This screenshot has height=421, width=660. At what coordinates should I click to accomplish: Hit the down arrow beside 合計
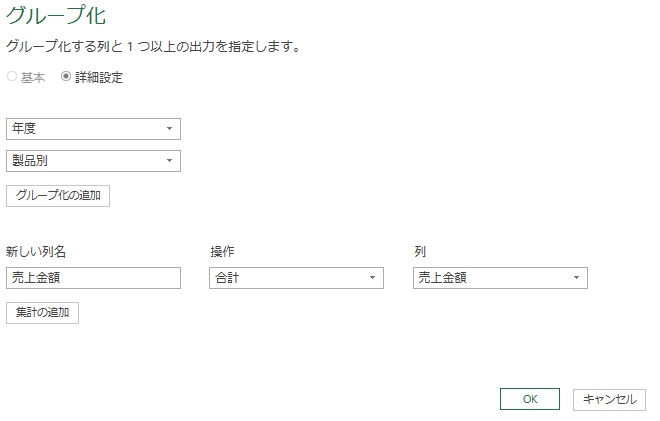(x=372, y=278)
